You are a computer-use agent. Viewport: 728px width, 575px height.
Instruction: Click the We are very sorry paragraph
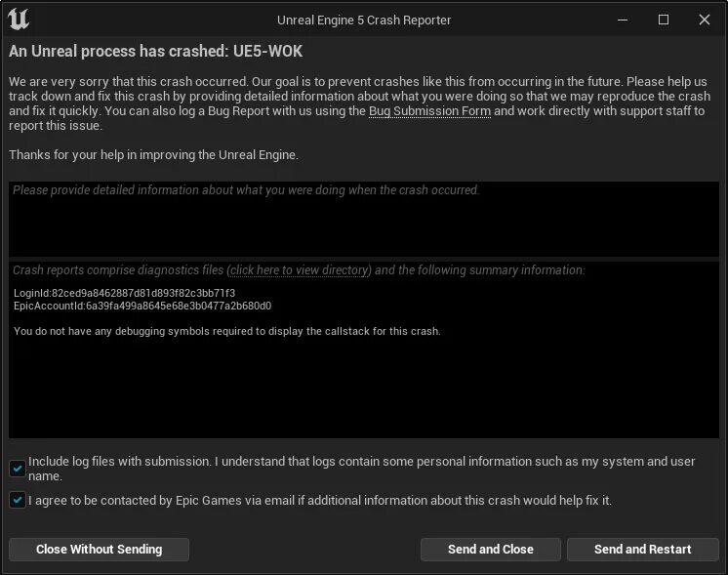tap(359, 103)
